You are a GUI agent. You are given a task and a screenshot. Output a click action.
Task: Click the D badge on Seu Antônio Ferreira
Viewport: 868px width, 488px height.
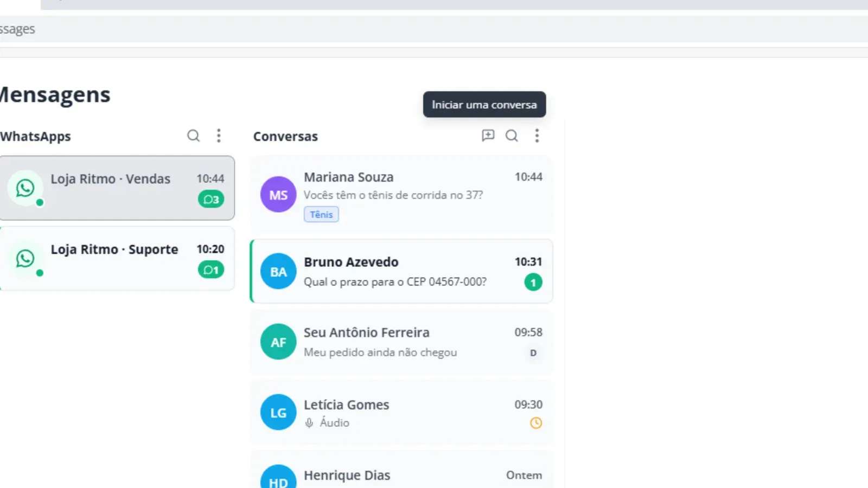point(533,353)
